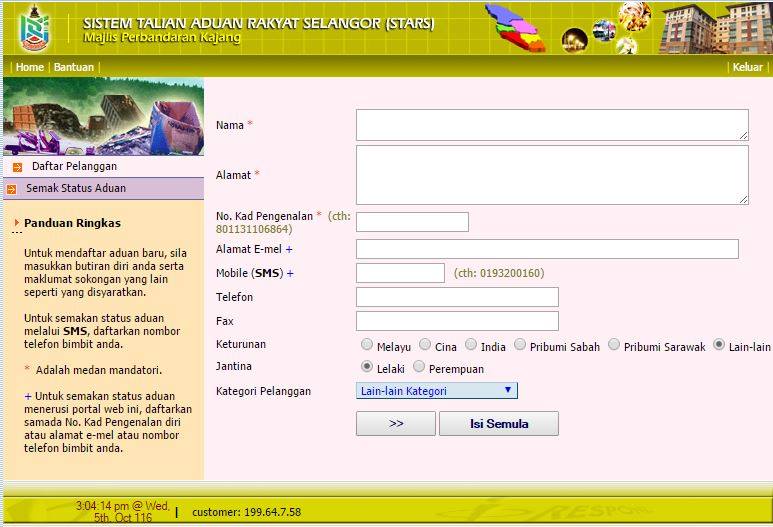Go to Home in navigation bar
The width and height of the screenshot is (773, 527).
(x=30, y=67)
